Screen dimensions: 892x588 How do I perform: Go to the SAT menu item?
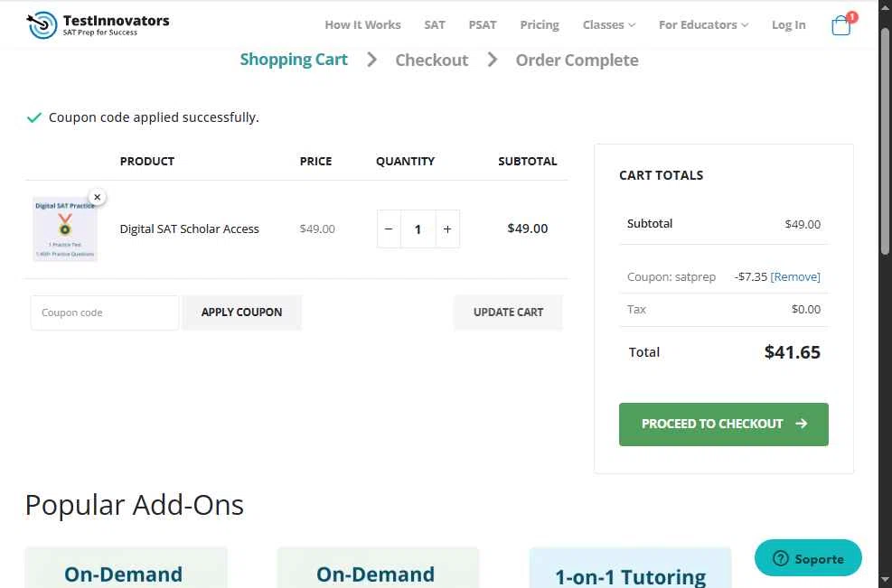coord(435,25)
